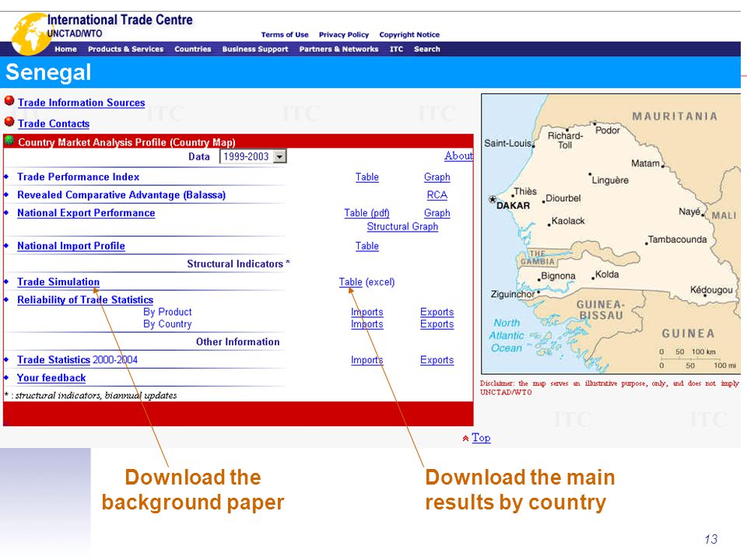
Task: Click the red bullet beside Trade Contacts
Action: pos(9,121)
